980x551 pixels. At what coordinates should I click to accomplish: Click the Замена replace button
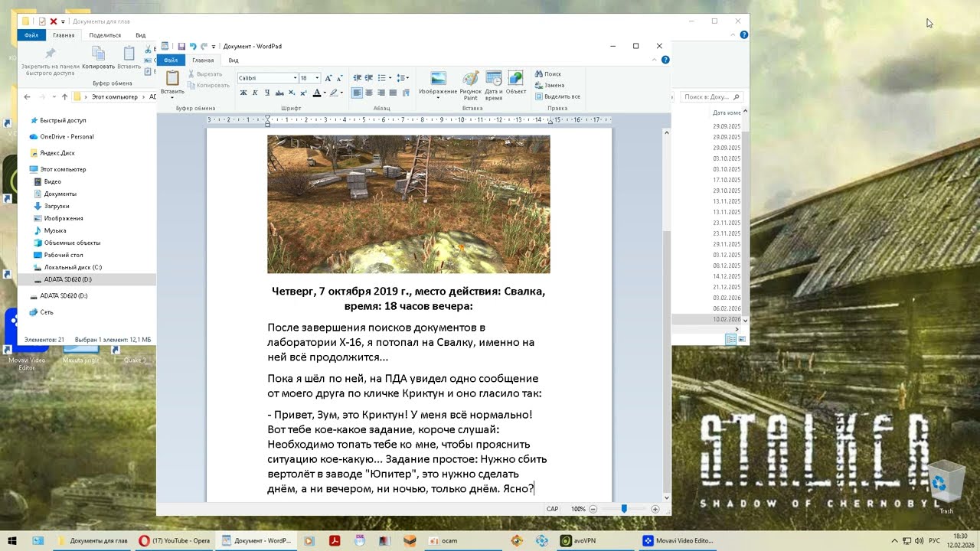(x=550, y=85)
